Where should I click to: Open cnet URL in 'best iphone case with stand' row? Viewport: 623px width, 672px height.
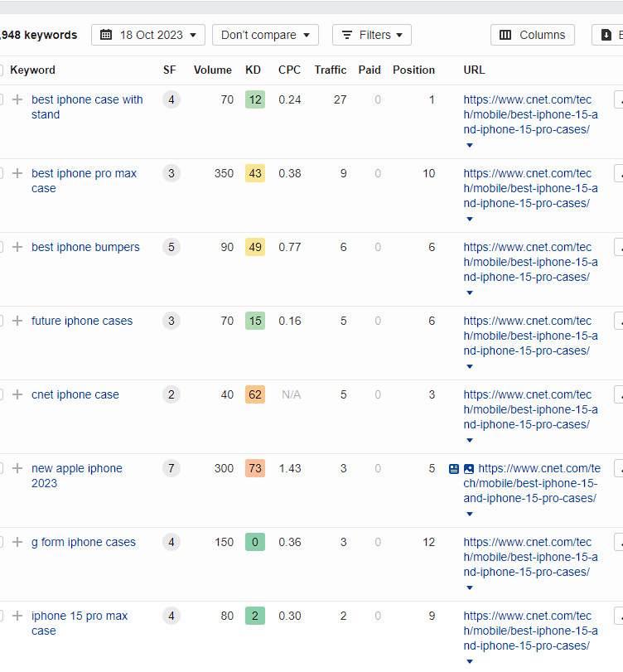530,114
